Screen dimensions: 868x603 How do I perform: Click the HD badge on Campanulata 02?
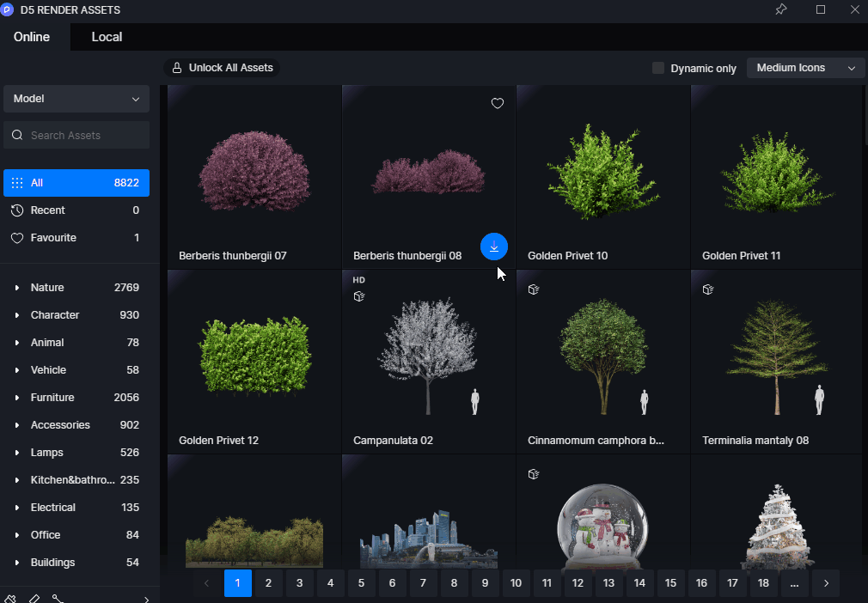(358, 280)
